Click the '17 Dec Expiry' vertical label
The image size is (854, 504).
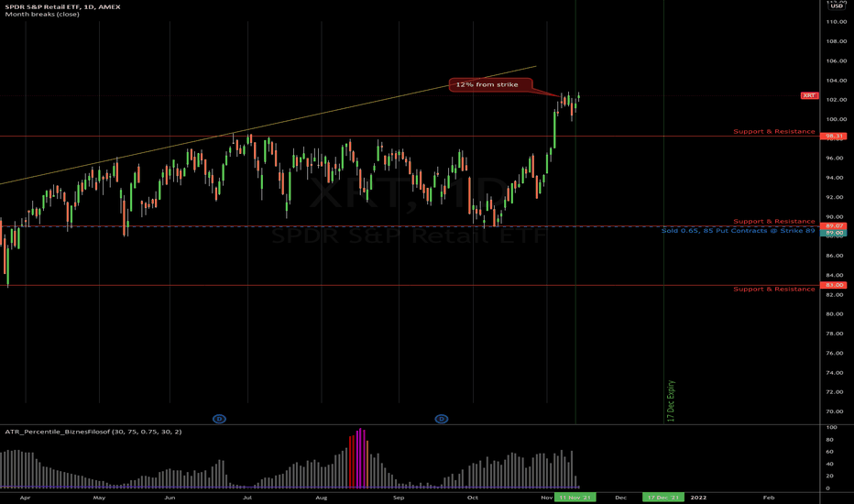[x=671, y=400]
